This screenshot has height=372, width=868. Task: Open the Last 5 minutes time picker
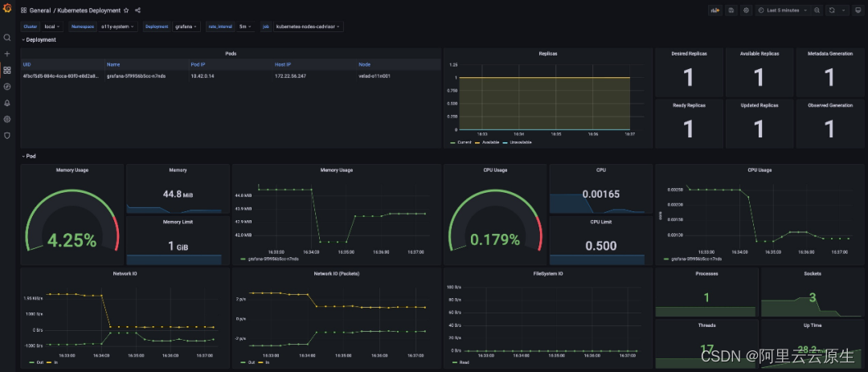click(x=783, y=10)
